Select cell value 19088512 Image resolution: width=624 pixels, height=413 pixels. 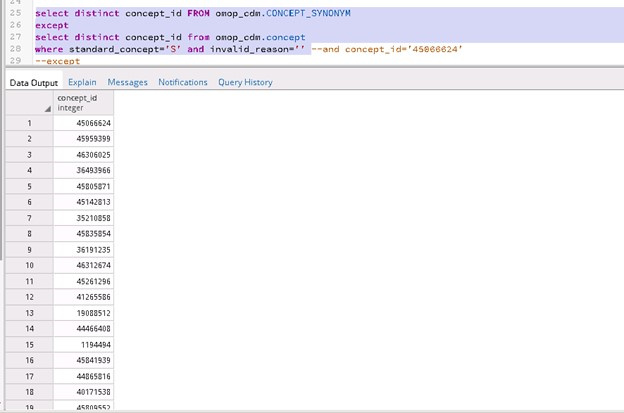[84, 313]
